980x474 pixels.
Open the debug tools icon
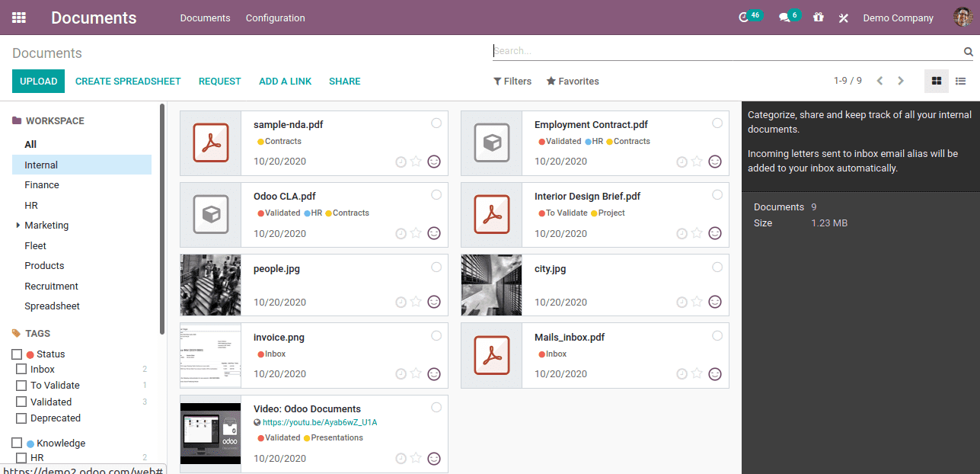843,18
